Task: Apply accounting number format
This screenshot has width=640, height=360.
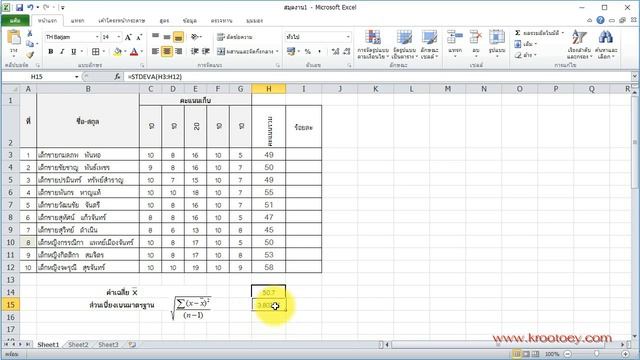Action: [291, 51]
